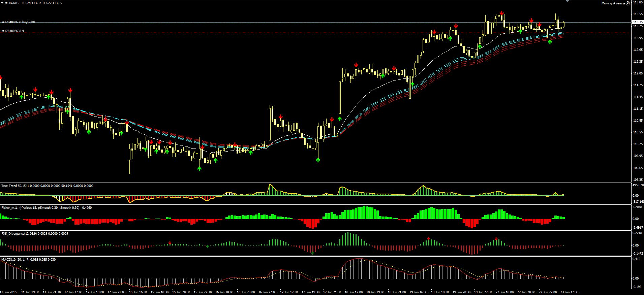Click the True Trend indicator label

9,186
